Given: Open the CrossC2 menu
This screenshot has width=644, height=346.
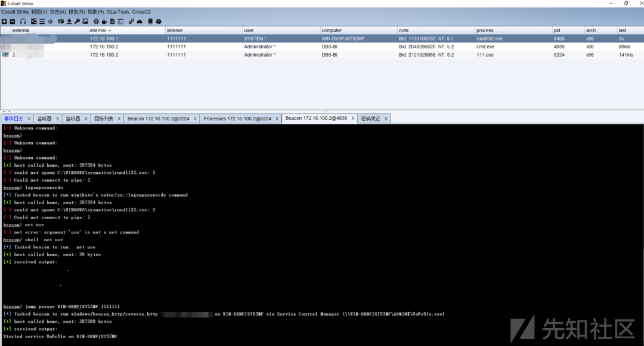Looking at the screenshot, I should coord(141,12).
